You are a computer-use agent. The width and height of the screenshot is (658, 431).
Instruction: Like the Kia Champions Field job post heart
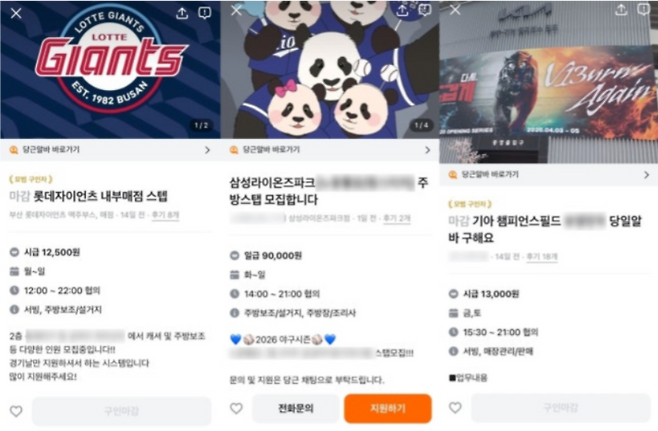[455, 407]
